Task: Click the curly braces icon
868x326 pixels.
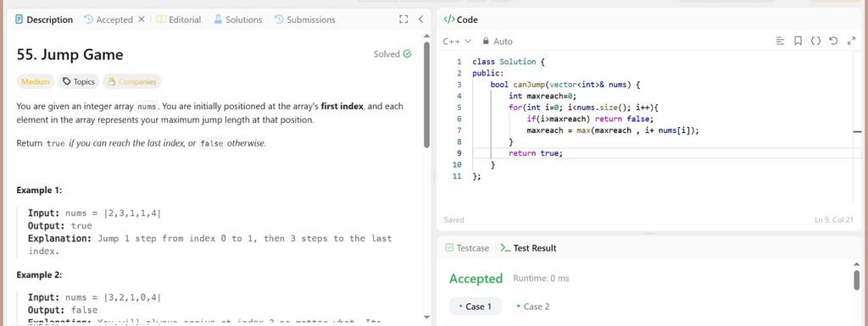Action: coord(815,41)
